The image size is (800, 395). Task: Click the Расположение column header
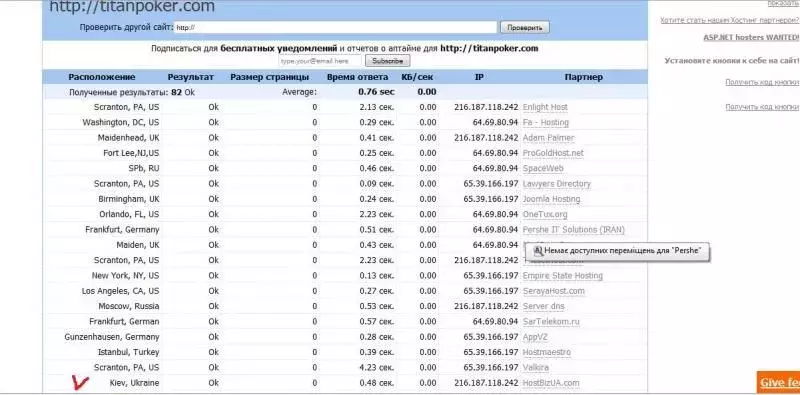[102, 77]
